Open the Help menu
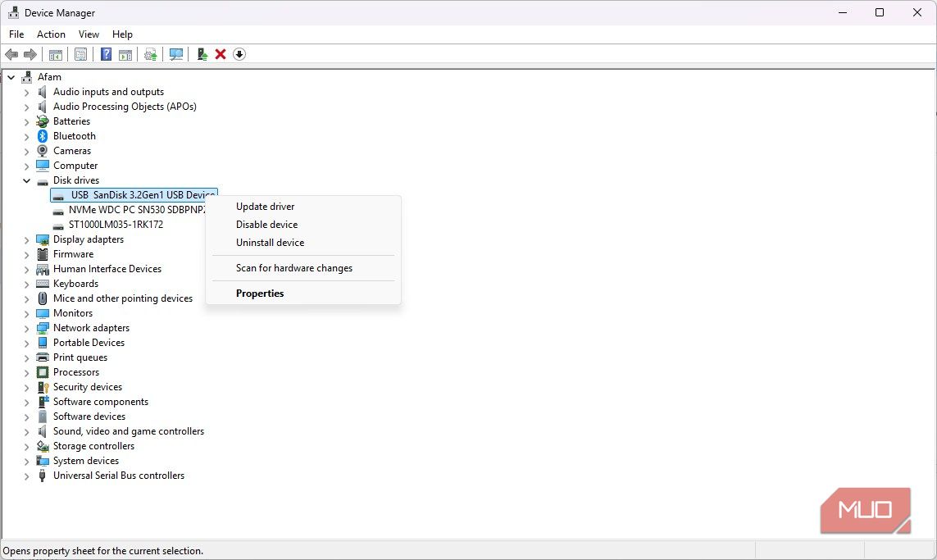 pyautogui.click(x=122, y=34)
